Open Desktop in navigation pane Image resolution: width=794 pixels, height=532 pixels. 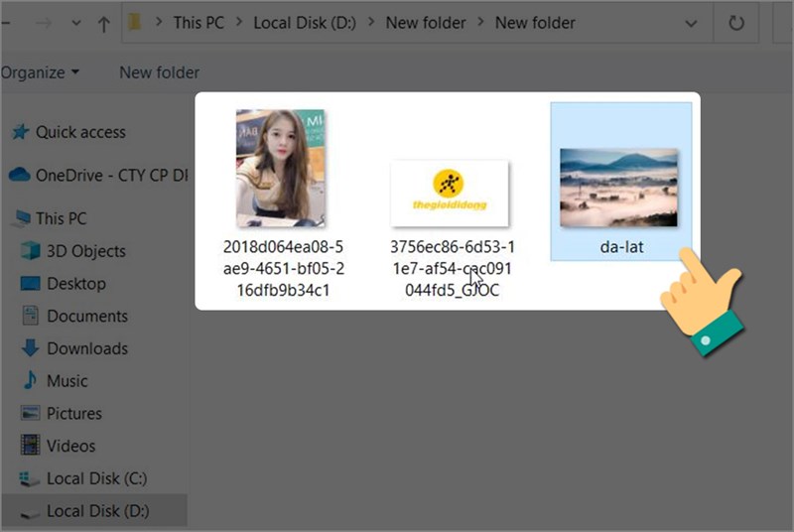click(x=76, y=284)
